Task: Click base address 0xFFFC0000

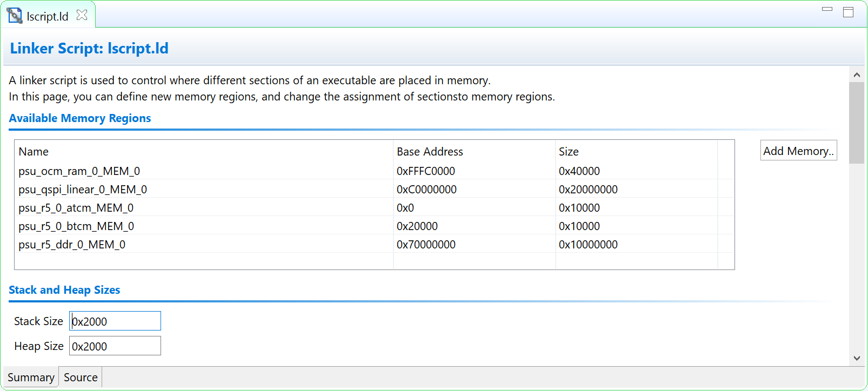Action: (x=426, y=171)
